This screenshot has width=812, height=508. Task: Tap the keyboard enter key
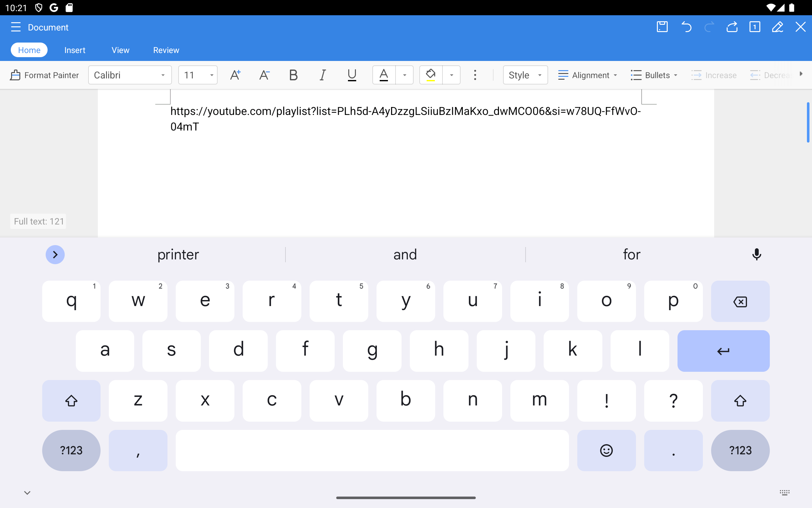724,351
